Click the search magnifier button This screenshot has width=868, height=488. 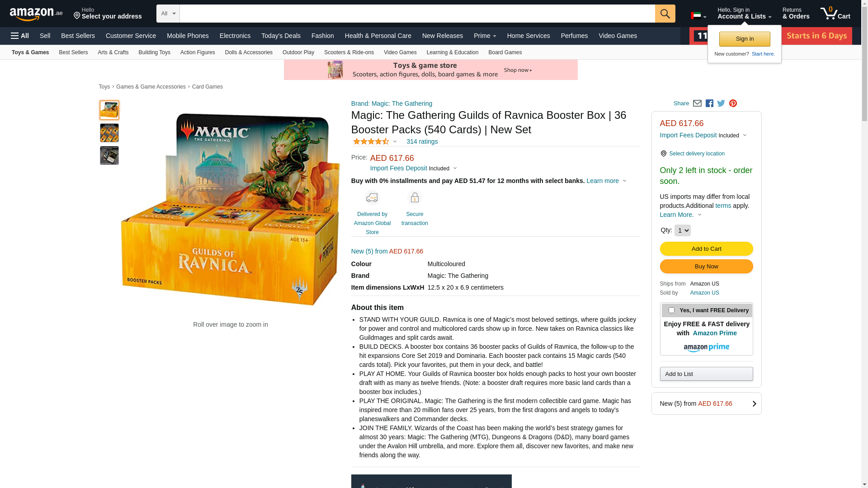(665, 14)
